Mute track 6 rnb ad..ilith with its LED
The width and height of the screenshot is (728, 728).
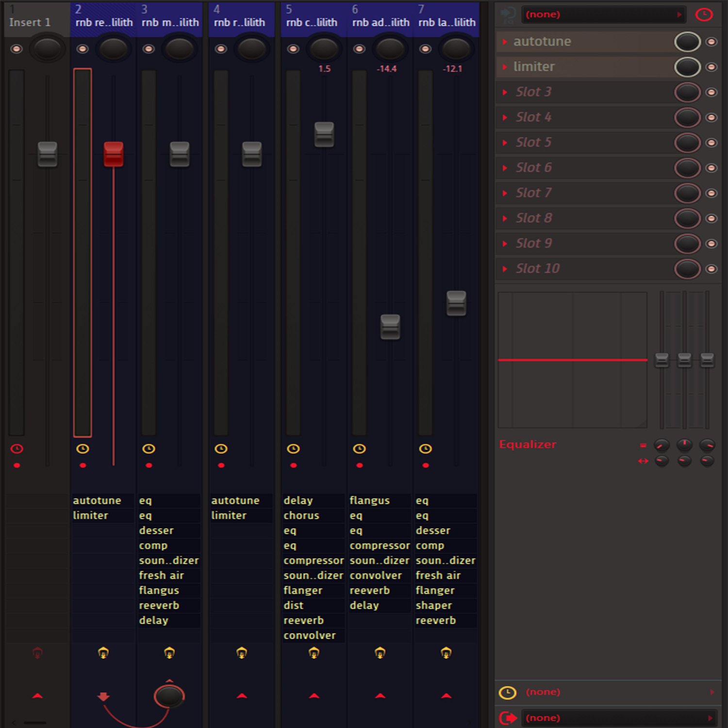(359, 49)
